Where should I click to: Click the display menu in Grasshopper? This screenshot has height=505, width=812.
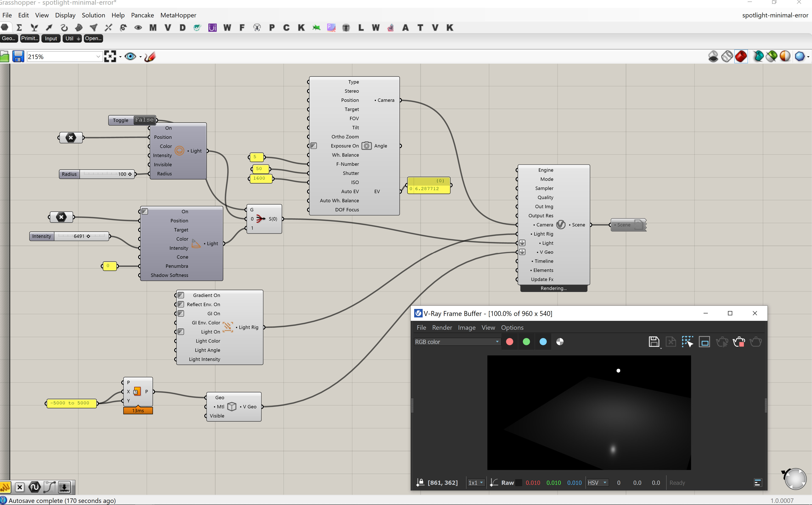[x=64, y=15]
